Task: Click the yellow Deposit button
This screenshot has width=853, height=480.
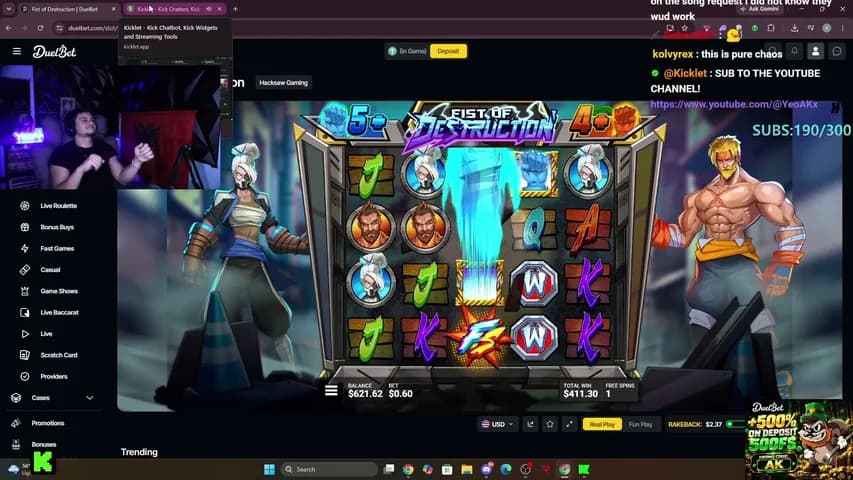Action: point(448,51)
